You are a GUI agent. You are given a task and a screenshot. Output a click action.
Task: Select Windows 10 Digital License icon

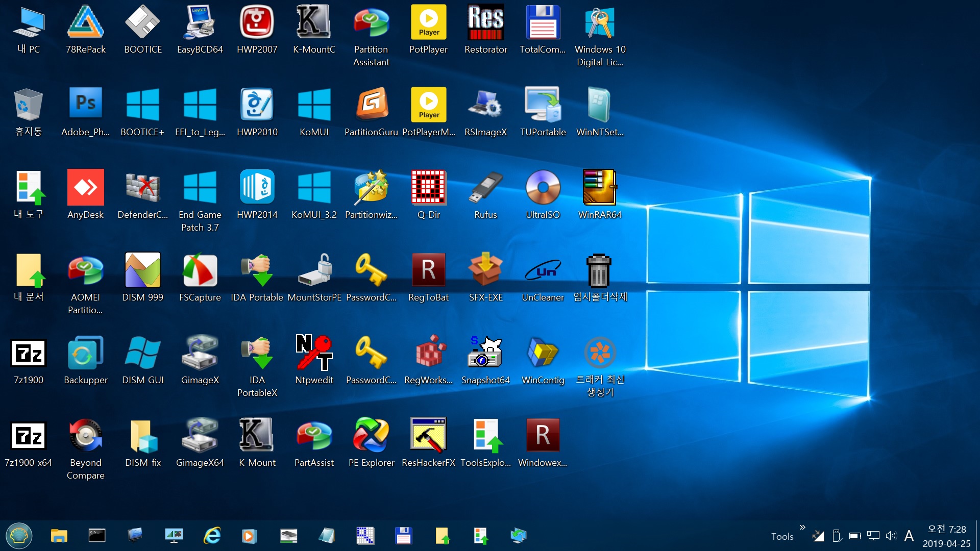coord(600,22)
